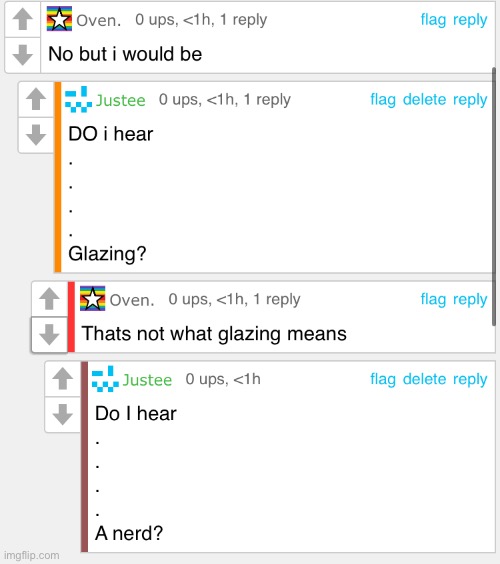
Task: Flag the "No but i would be" comment
Action: 433,20
